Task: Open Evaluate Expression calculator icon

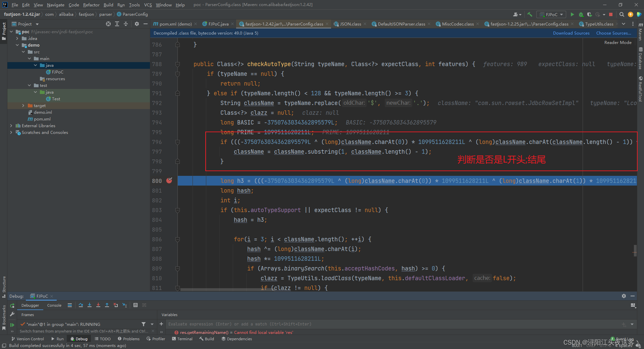Action: [136, 305]
